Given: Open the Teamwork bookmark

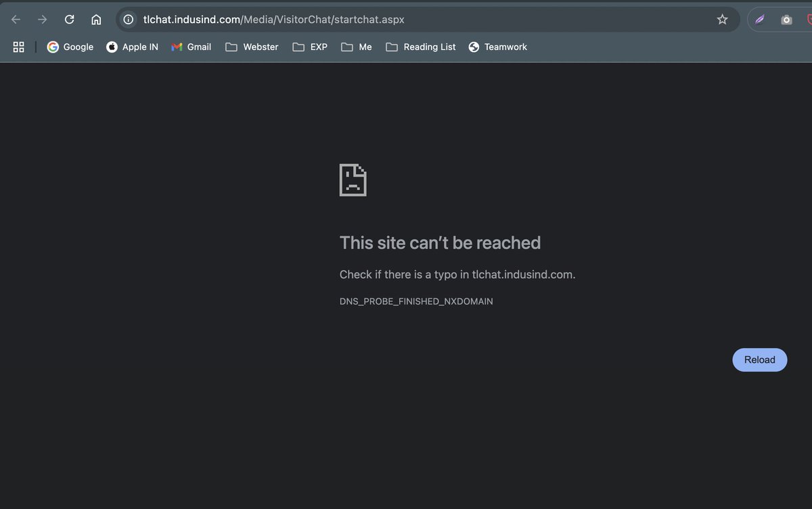Looking at the screenshot, I should coord(497,47).
